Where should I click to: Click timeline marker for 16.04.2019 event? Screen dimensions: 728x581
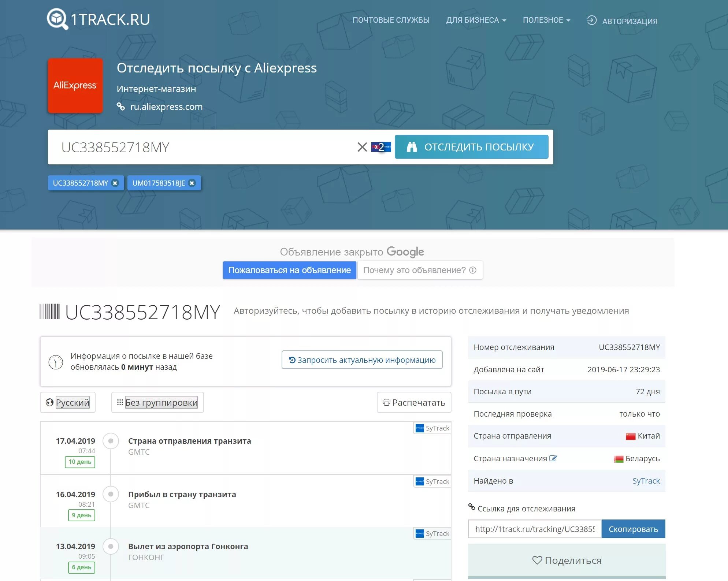[x=111, y=494]
